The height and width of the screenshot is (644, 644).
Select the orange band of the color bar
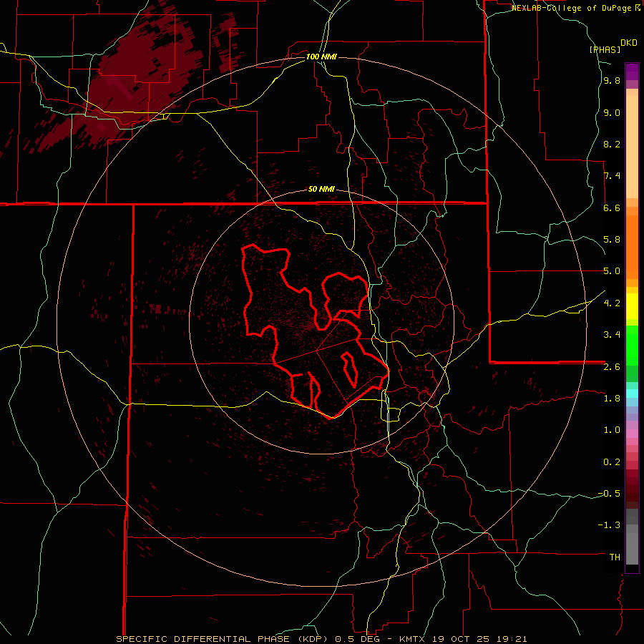(x=632, y=248)
